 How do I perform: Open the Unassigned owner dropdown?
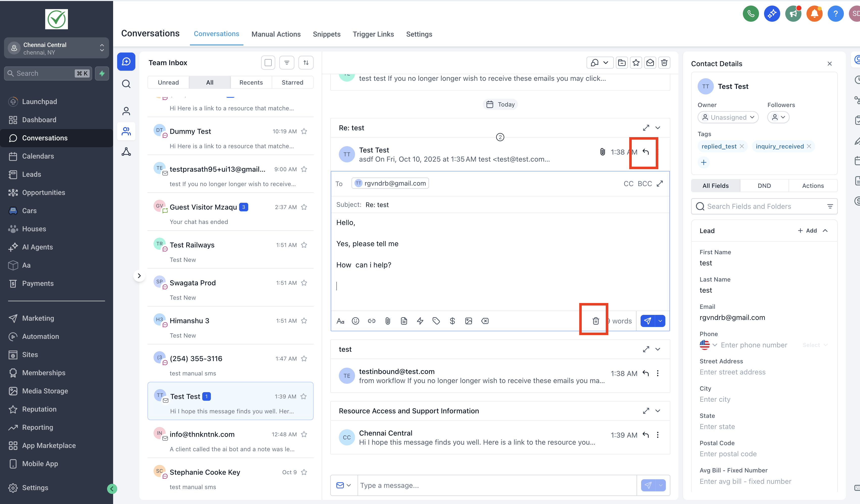[x=728, y=117]
